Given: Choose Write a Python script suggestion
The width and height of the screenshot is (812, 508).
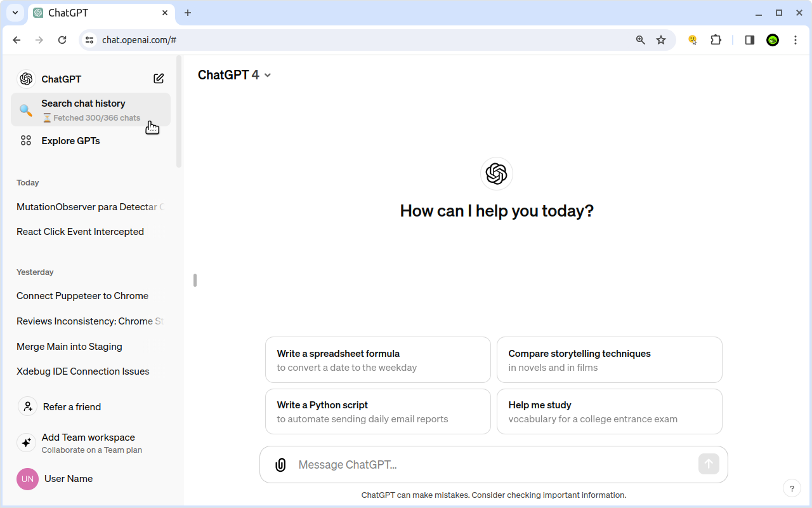Looking at the screenshot, I should pyautogui.click(x=378, y=411).
